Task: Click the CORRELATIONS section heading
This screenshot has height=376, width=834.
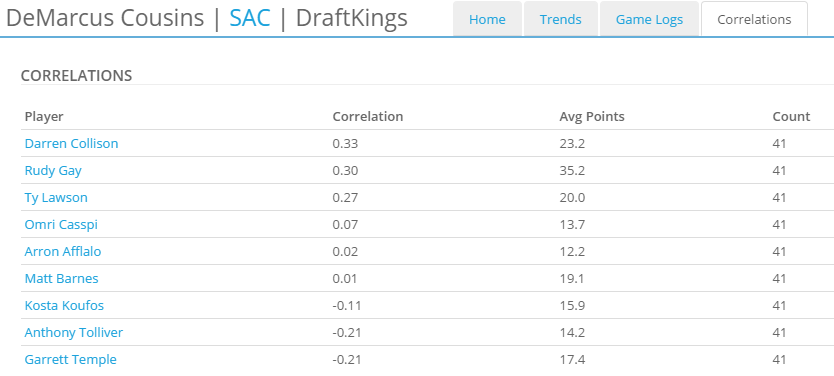Action: (x=76, y=76)
